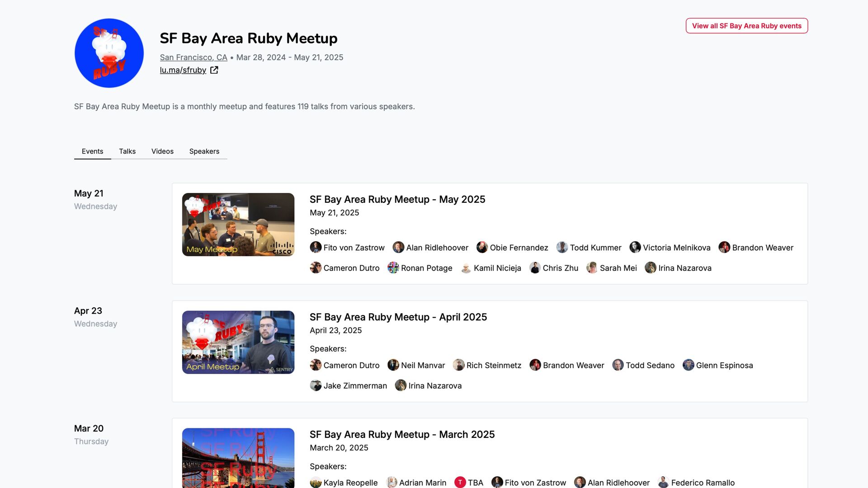Open the San Francisco, CA location link

pos(193,57)
